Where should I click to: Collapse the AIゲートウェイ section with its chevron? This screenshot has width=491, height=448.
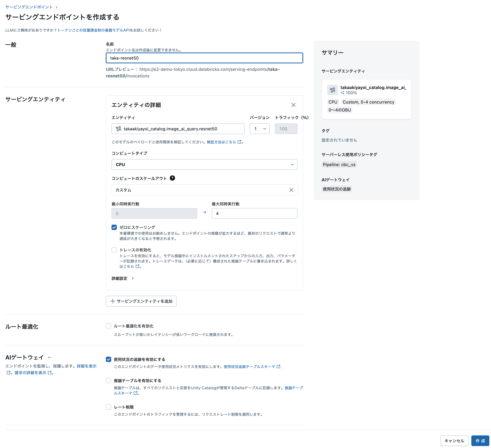coord(49,357)
